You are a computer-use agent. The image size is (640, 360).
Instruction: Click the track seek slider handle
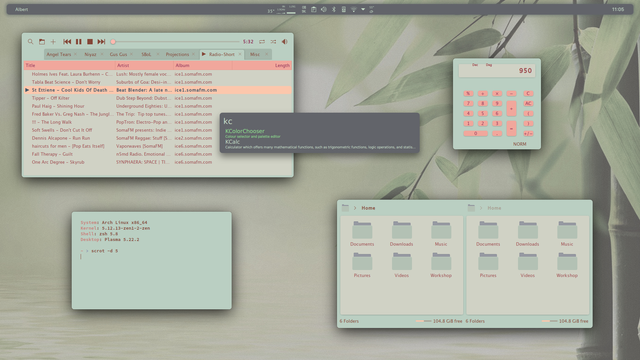113,42
